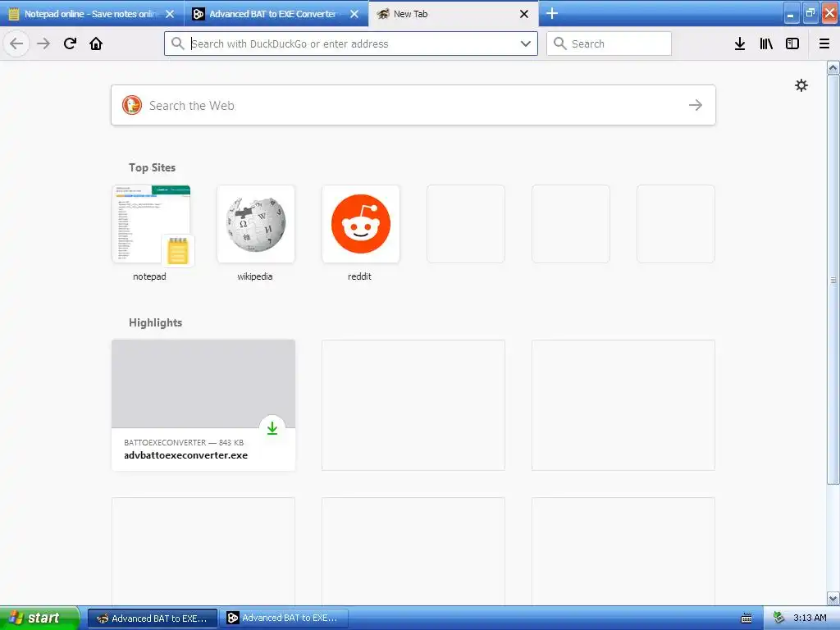This screenshot has height=630, width=840.
Task: Click the magnifier in toolbar Search box
Action: 559,43
